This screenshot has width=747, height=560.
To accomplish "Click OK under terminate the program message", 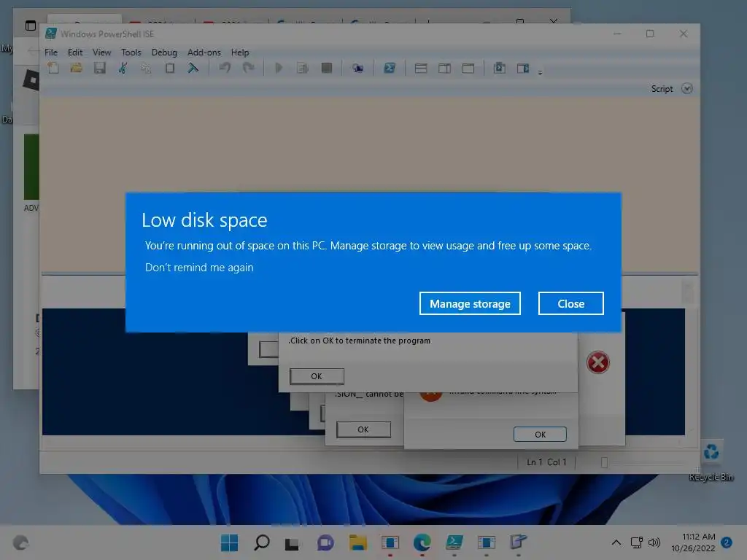I will [x=317, y=376].
